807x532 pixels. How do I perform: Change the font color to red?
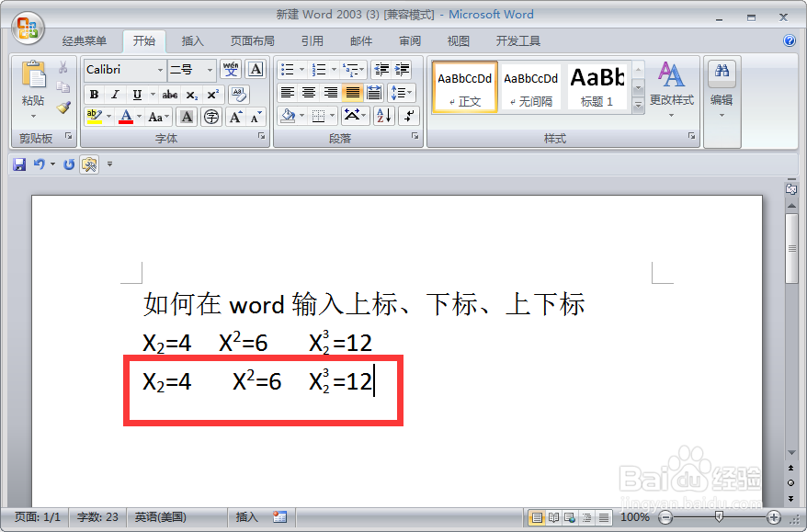pyautogui.click(x=127, y=117)
